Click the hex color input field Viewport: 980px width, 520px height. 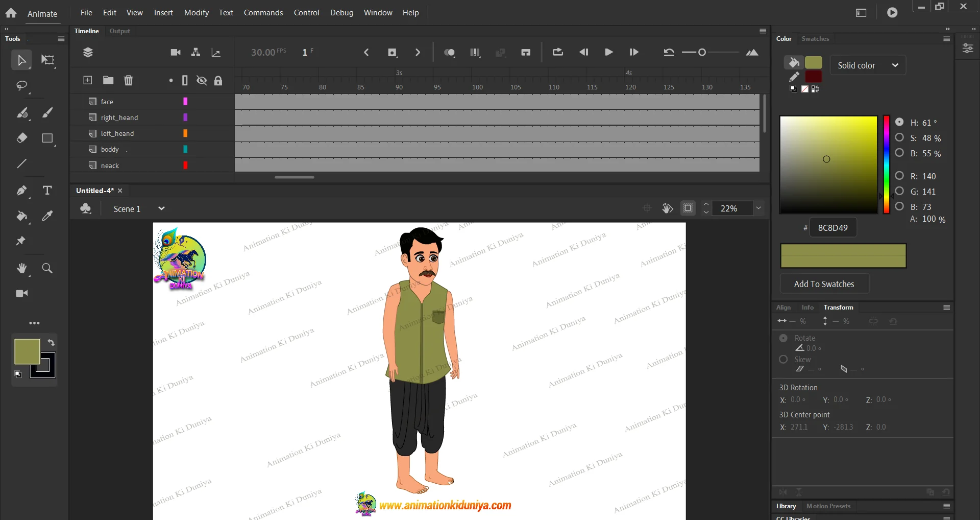click(832, 228)
